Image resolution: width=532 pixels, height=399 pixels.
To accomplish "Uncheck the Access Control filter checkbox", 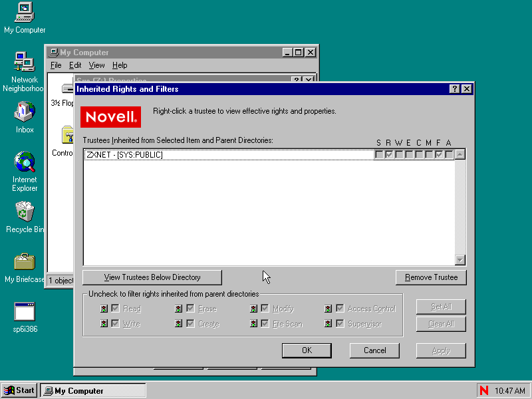I will click(x=340, y=309).
